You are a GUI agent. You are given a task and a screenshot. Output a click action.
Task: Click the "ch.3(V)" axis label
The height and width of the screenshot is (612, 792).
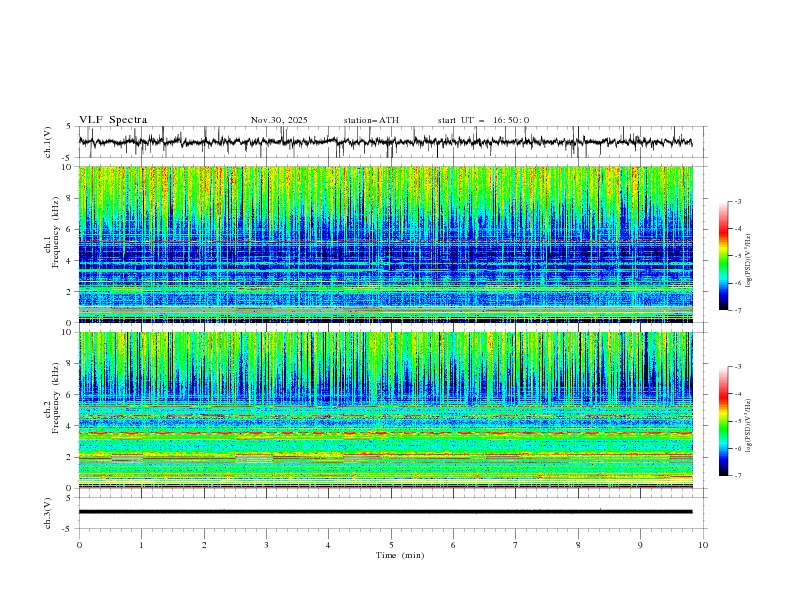tap(48, 513)
